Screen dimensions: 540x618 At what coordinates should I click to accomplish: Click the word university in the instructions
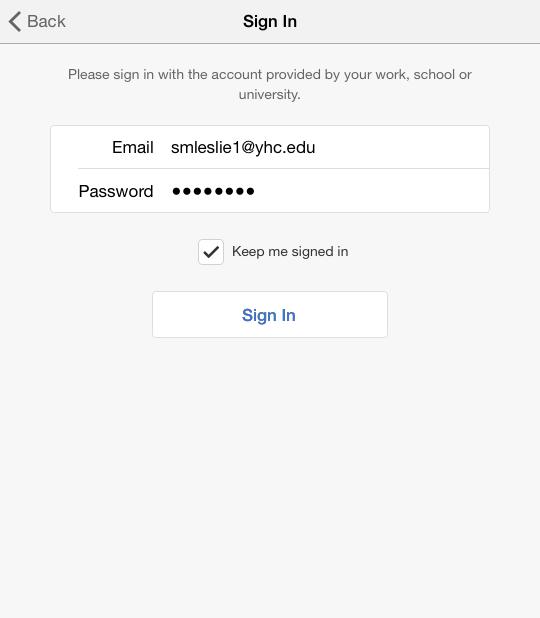pyautogui.click(x=268, y=95)
